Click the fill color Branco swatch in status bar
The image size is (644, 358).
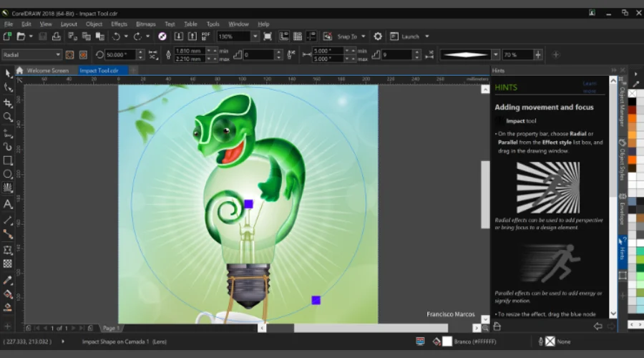(x=447, y=342)
